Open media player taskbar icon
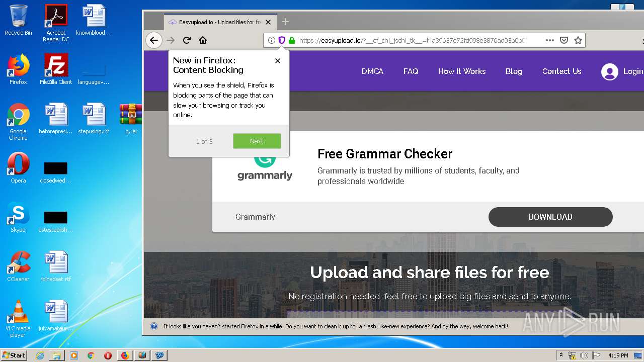This screenshot has height=362, width=644. (x=74, y=355)
